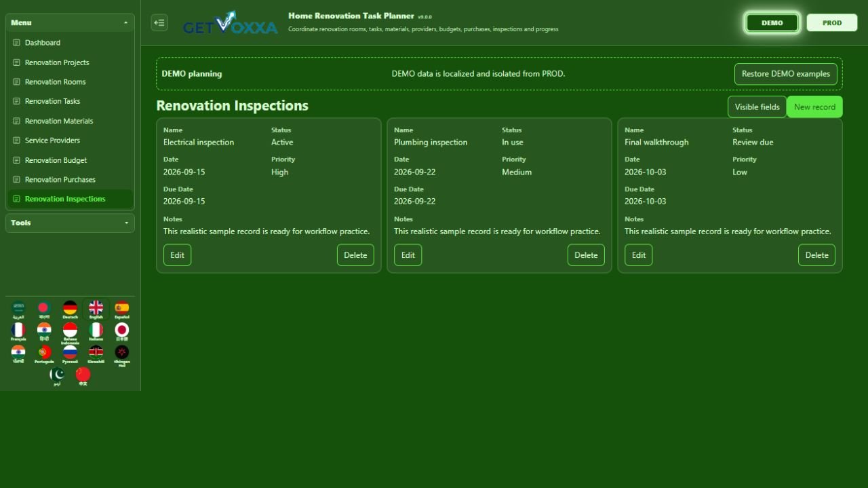Click the 'DEMO planning' banner label

tap(192, 74)
